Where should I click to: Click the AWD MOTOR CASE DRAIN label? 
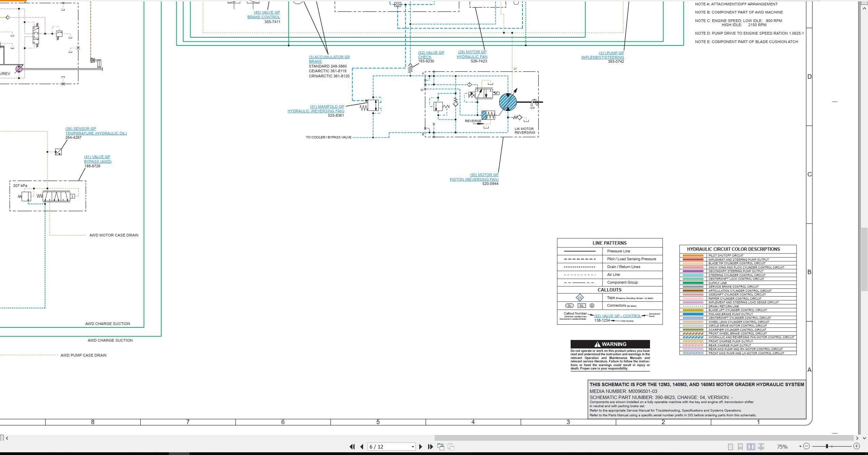coord(114,235)
